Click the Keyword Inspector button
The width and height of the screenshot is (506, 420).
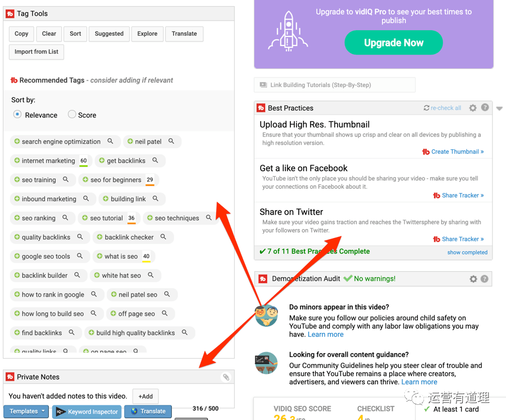point(87,412)
